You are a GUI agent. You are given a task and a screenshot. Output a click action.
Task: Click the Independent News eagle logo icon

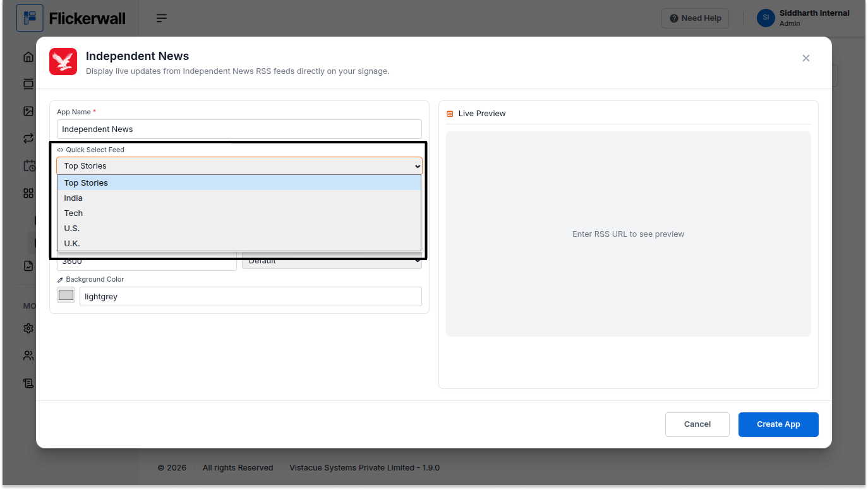coord(63,61)
